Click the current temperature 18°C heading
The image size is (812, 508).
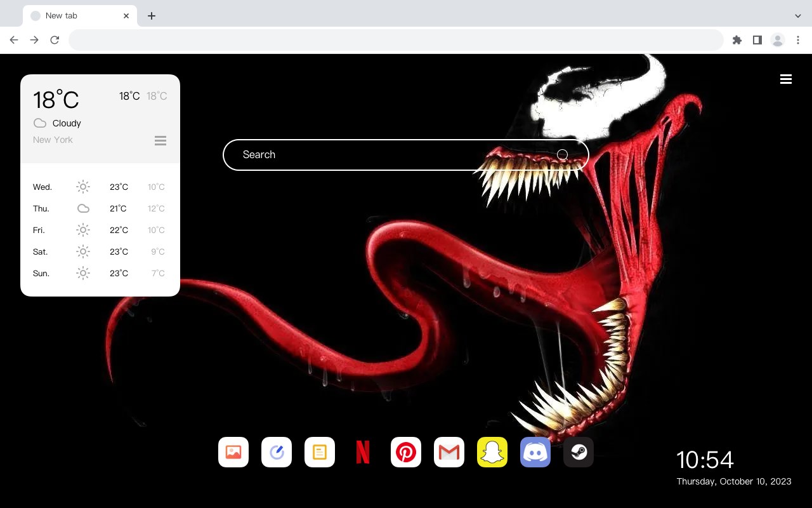pyautogui.click(x=56, y=100)
